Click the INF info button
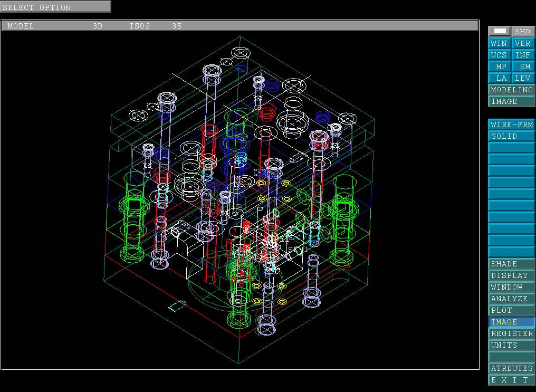This screenshot has width=536, height=392. coord(523,55)
